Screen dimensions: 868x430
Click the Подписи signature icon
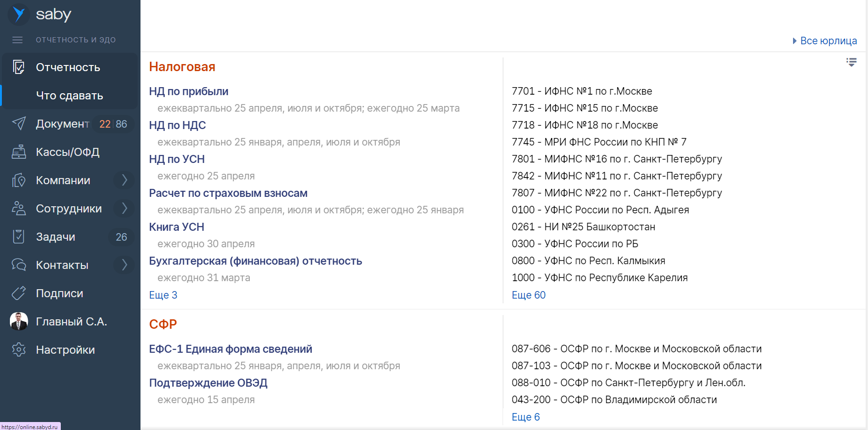[x=19, y=293]
